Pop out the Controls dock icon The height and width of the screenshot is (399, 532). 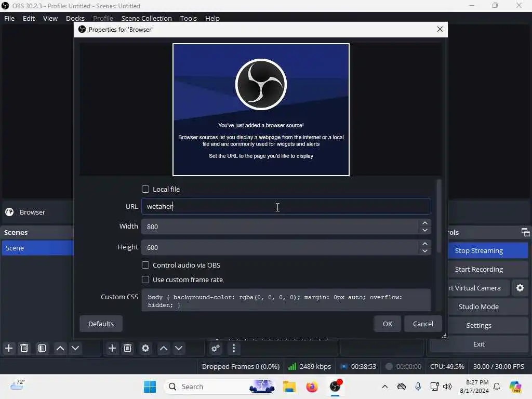525,232
